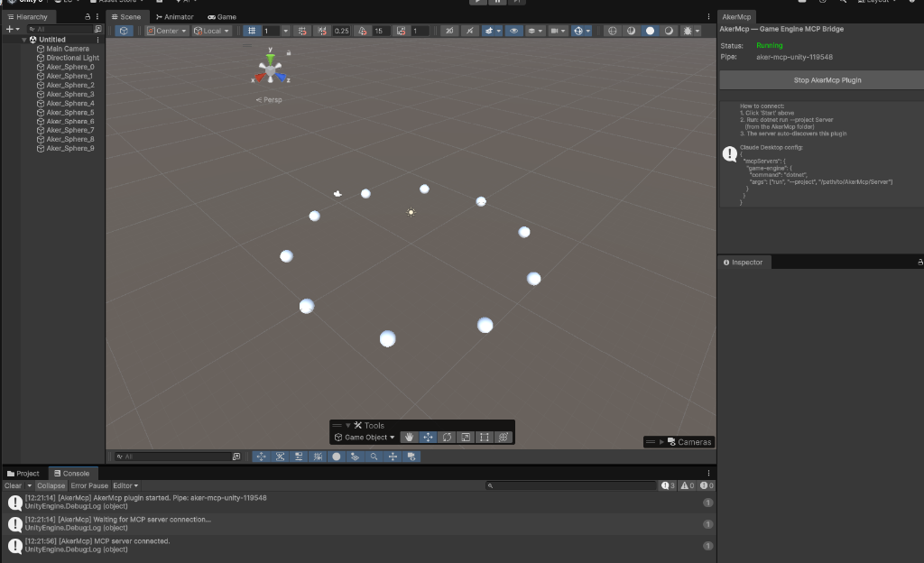
Task: Select solid white sphere shaded mode
Action: (650, 31)
